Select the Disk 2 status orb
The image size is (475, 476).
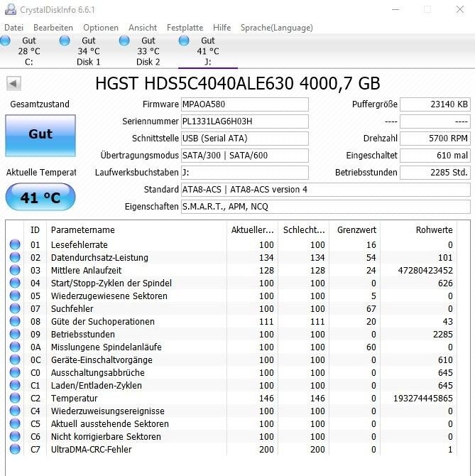tap(124, 40)
